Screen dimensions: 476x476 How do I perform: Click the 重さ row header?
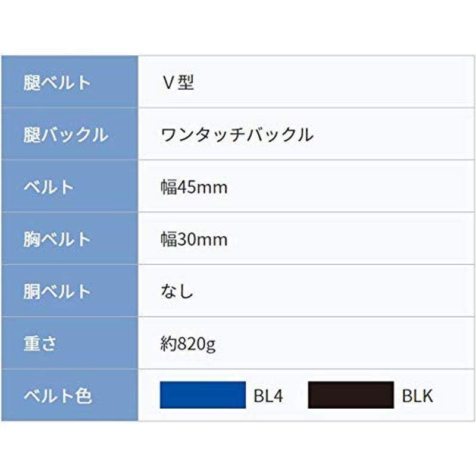[70, 343]
